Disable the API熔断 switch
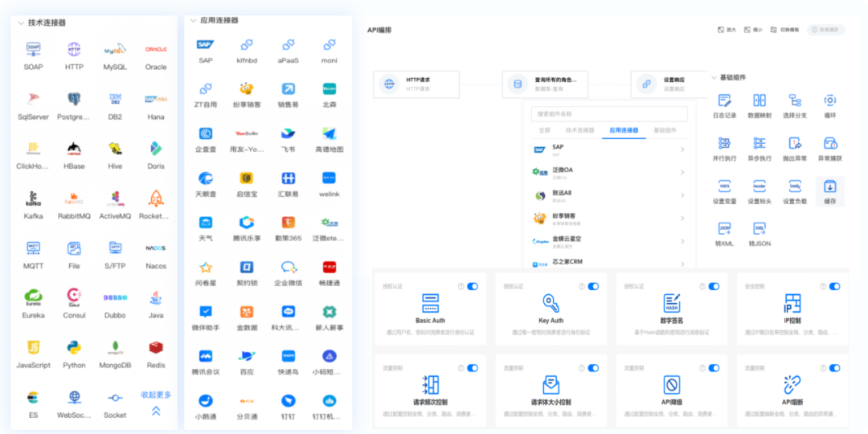The height and width of the screenshot is (434, 868). pos(835,367)
